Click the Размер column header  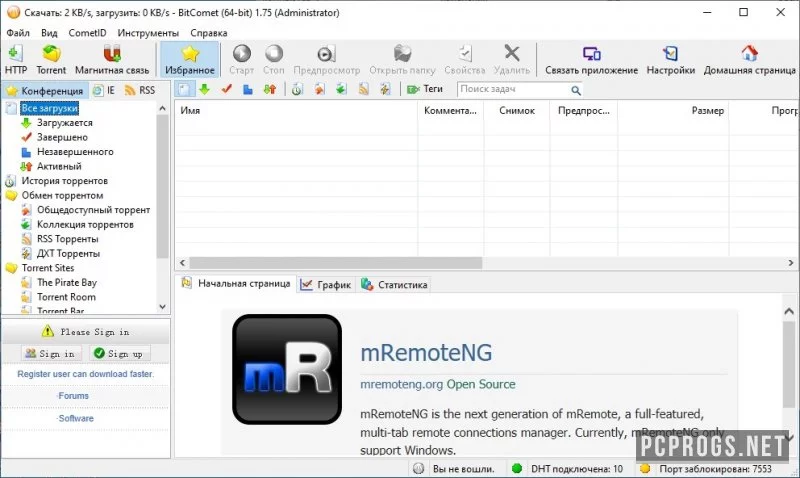point(673,111)
